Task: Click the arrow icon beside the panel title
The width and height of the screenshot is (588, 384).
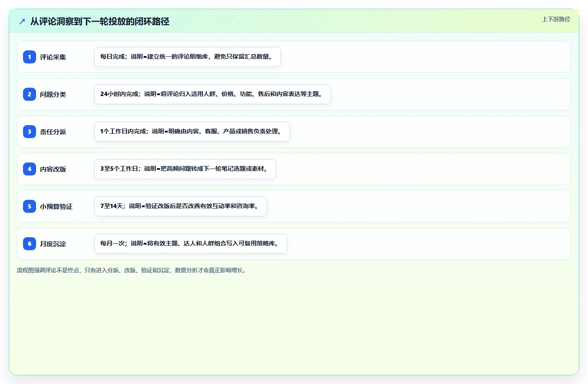Action: (x=22, y=22)
